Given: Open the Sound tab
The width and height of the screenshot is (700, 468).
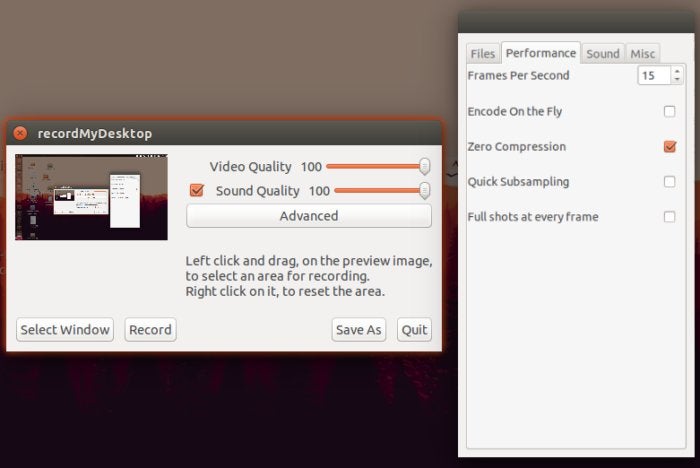Looking at the screenshot, I should (x=603, y=54).
